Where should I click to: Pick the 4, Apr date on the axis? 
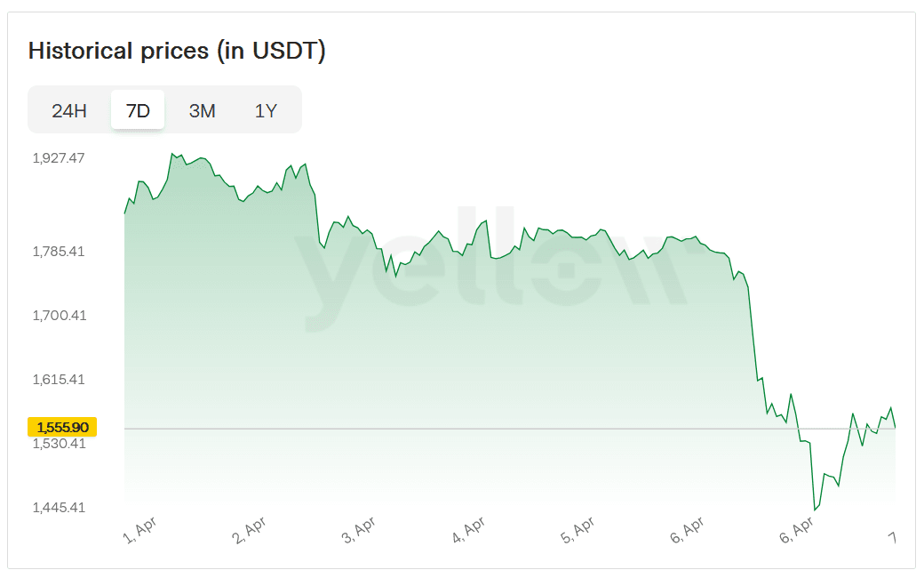pos(468,531)
